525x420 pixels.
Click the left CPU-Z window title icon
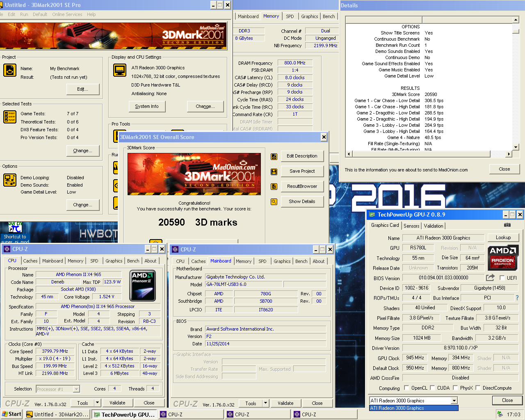pyautogui.click(x=7, y=249)
